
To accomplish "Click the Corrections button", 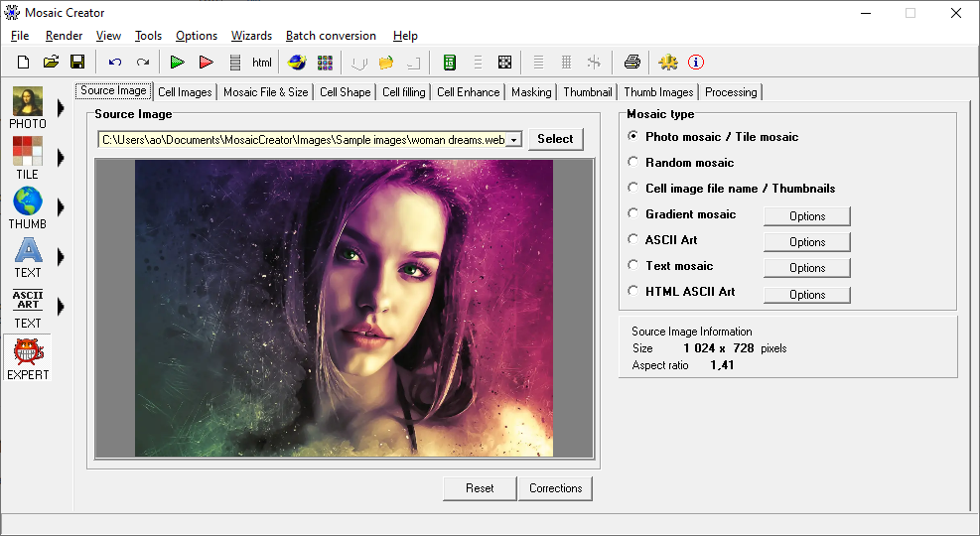I will click(556, 488).
